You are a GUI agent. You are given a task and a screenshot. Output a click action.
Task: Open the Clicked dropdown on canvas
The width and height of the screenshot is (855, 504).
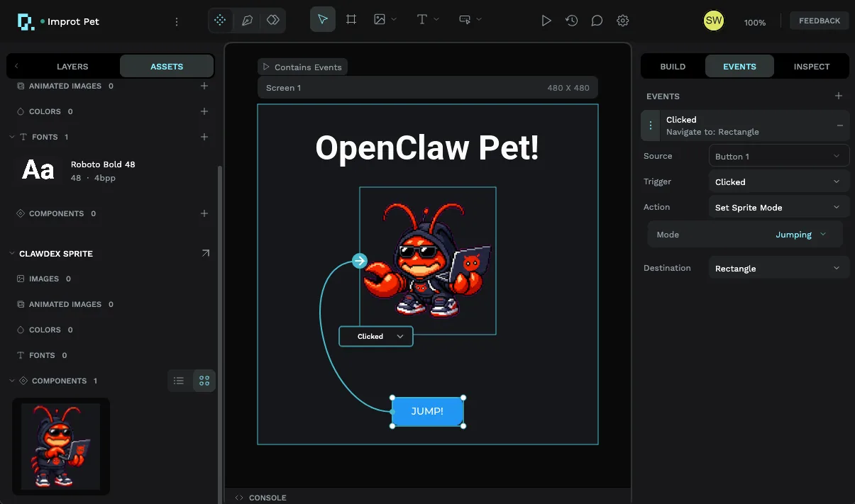376,336
